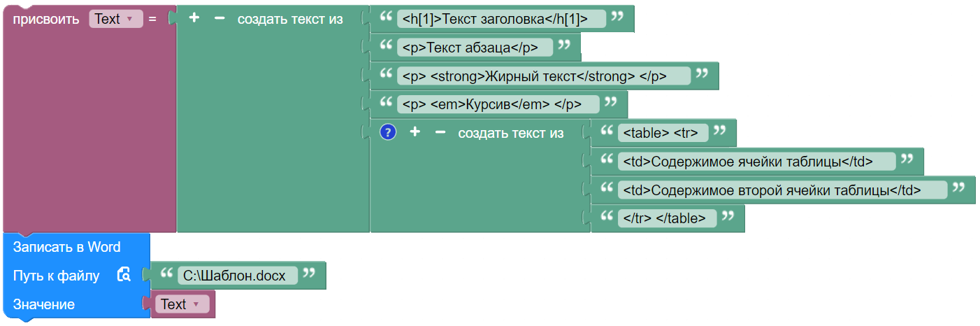Image resolution: width=980 pixels, height=326 pixels.
Task: Select the 'Записать в Word' block
Action: [x=67, y=247]
